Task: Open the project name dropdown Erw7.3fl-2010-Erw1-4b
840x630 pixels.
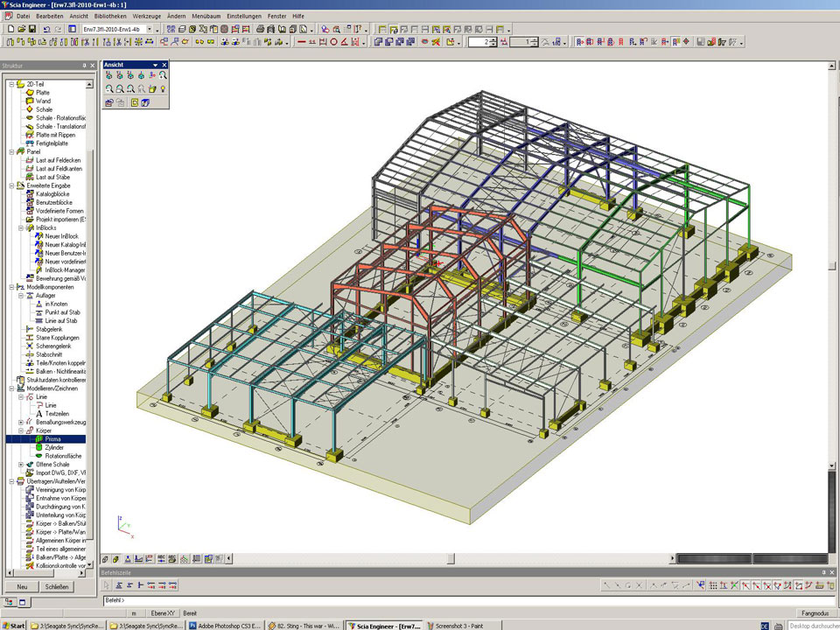Action: 149,29
